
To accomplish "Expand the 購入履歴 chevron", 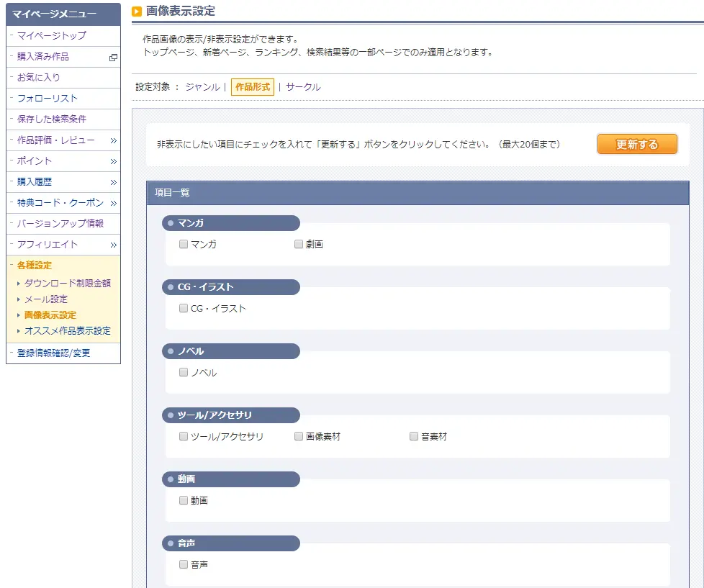I will pyautogui.click(x=113, y=182).
